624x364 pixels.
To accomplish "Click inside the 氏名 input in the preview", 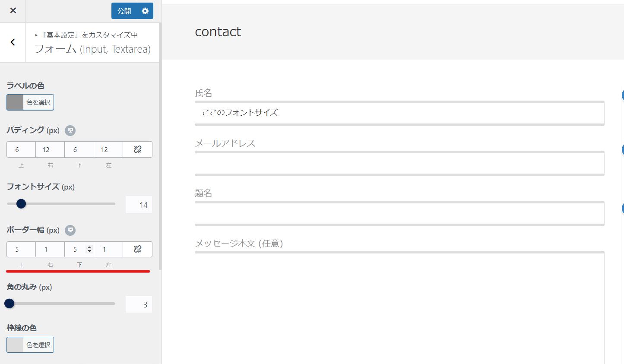I will [399, 113].
